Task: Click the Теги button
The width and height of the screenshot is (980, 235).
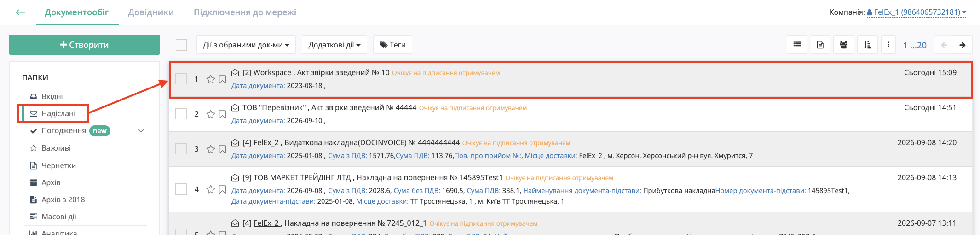Action: (392, 45)
